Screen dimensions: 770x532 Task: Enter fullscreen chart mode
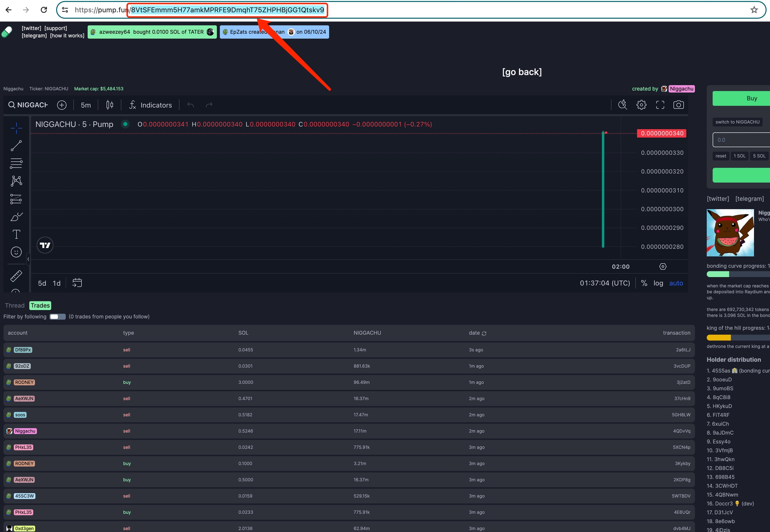660,105
